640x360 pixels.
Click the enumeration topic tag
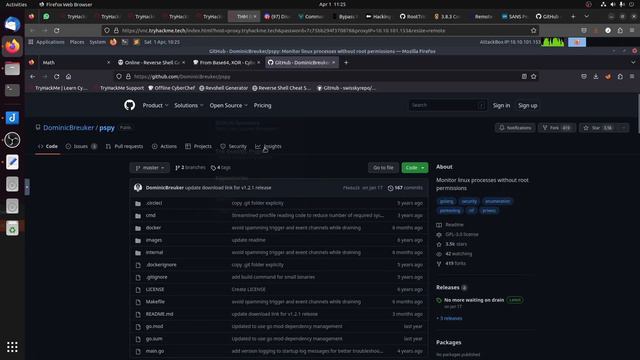(498, 201)
